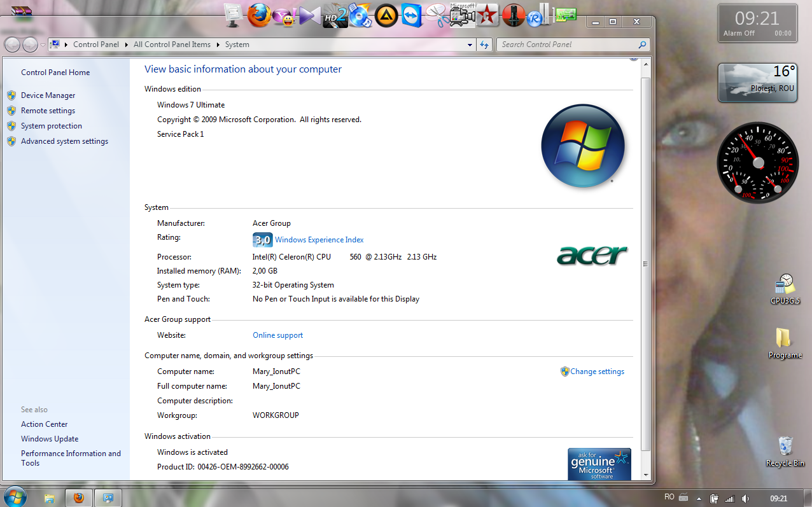Open Remote settings
The height and width of the screenshot is (507, 812).
point(48,111)
